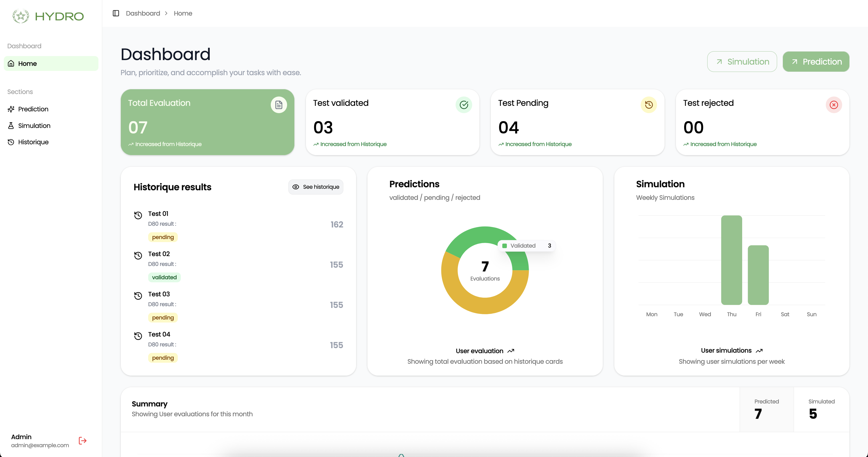Open Prediction section in sidebar
868x457 pixels.
pyautogui.click(x=33, y=109)
